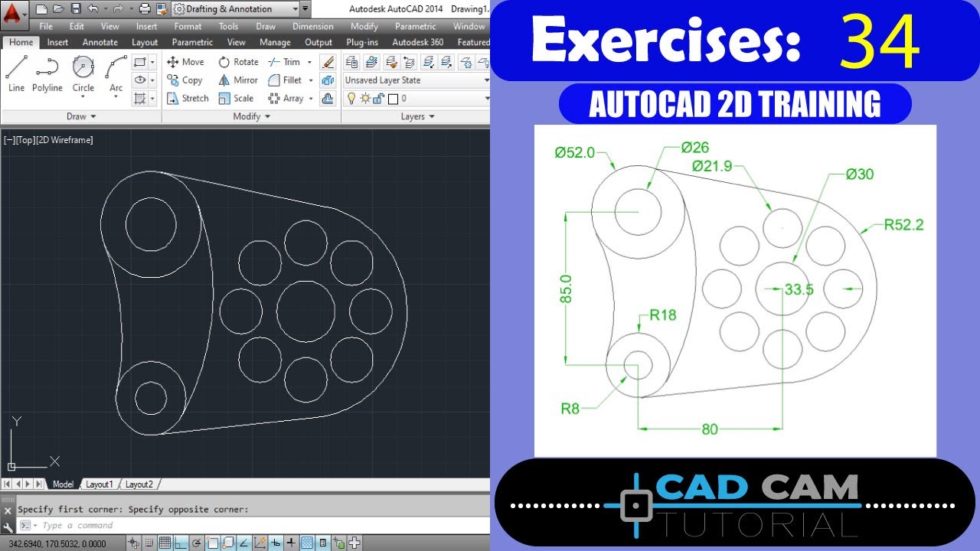This screenshot has height=551, width=980.
Task: Switch to the Manage ribbon tab
Action: tap(275, 42)
